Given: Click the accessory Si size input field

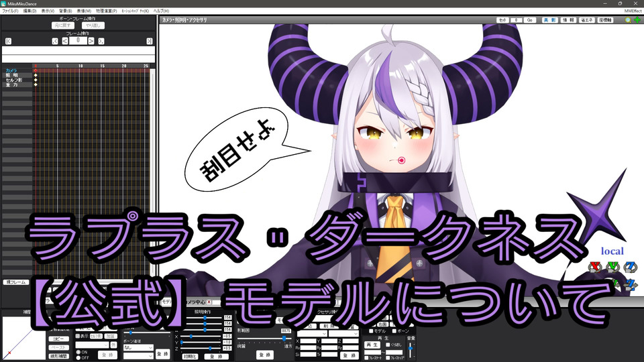Looking at the screenshot, I should click(309, 354).
